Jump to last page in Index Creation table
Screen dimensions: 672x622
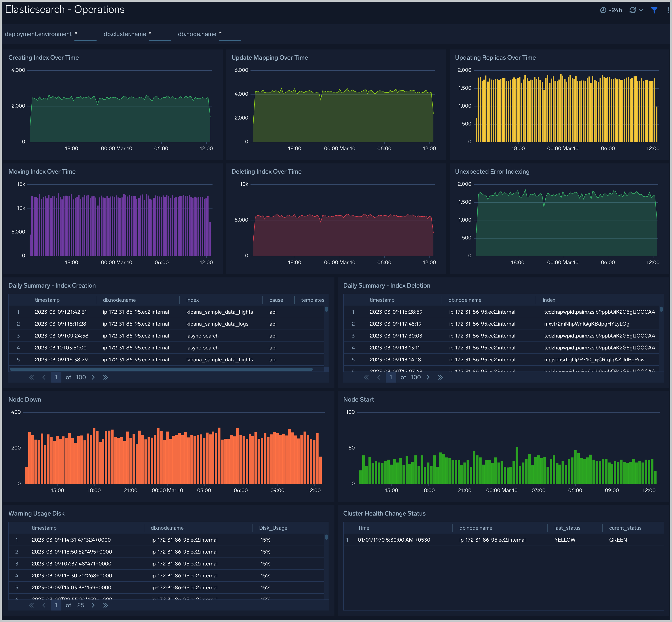105,377
